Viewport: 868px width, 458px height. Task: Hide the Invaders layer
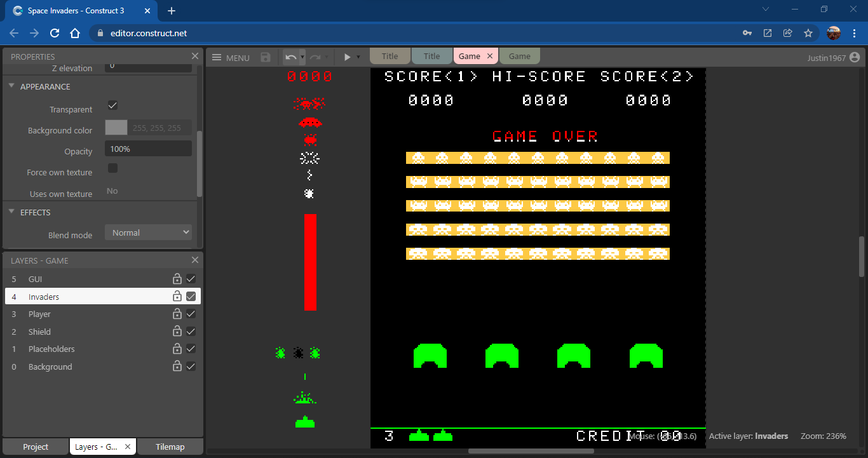tap(191, 296)
